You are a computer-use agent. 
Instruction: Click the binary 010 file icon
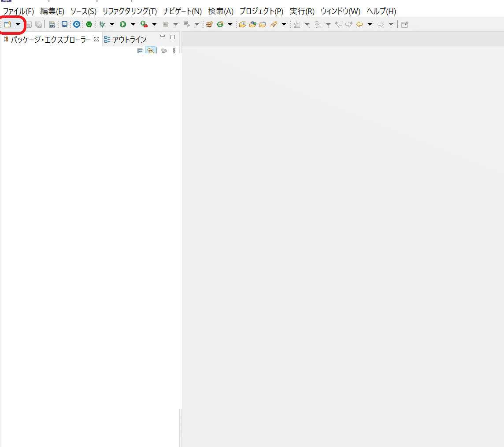pyautogui.click(x=52, y=24)
